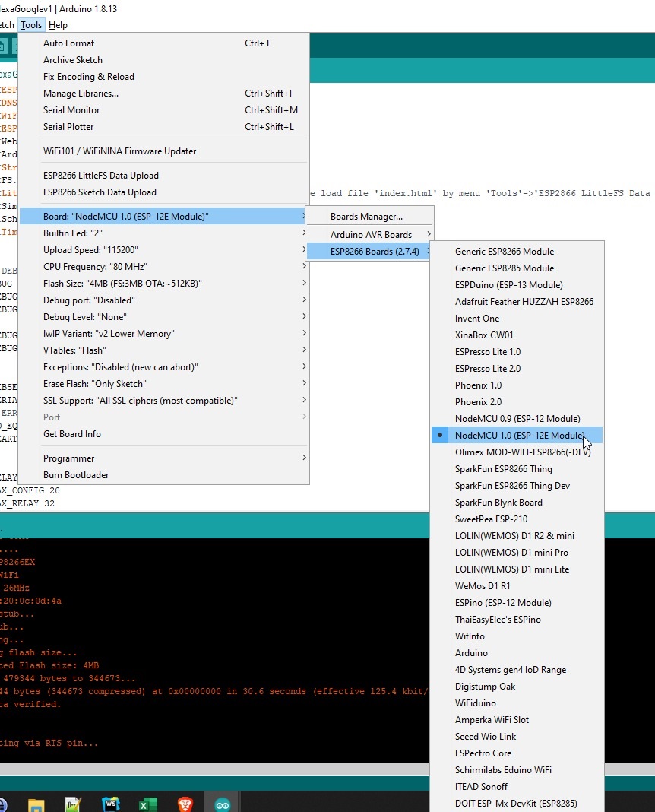Image resolution: width=655 pixels, height=812 pixels.
Task: Open File Explorer from the taskbar
Action: click(x=36, y=804)
